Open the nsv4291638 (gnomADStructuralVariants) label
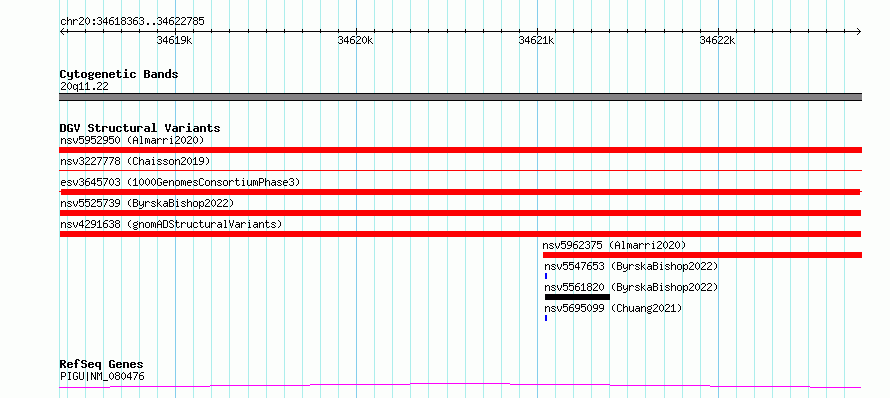The height and width of the screenshot is (398, 890). 171,224
